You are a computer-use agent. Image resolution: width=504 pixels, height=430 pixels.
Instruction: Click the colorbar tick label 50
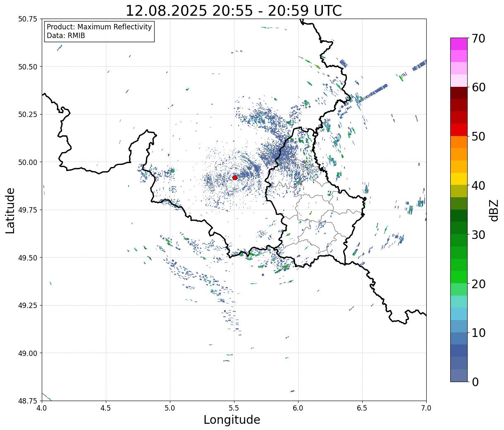[x=478, y=136]
